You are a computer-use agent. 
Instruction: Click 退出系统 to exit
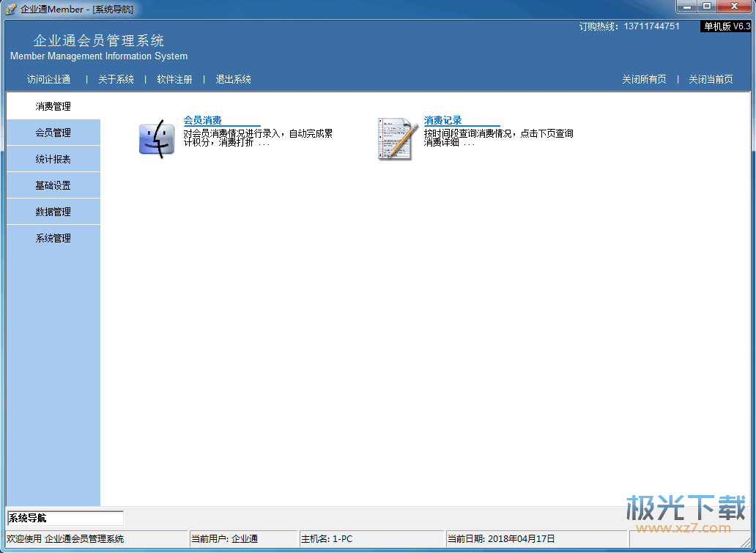(234, 79)
